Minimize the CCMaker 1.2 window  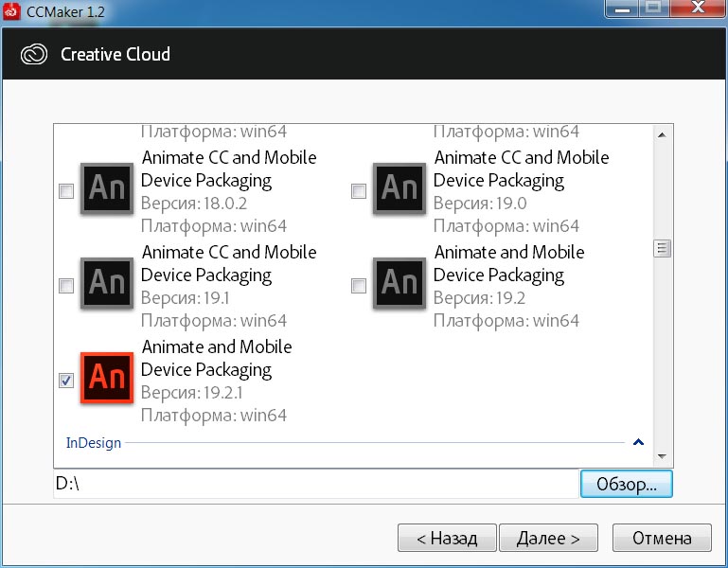coord(623,9)
